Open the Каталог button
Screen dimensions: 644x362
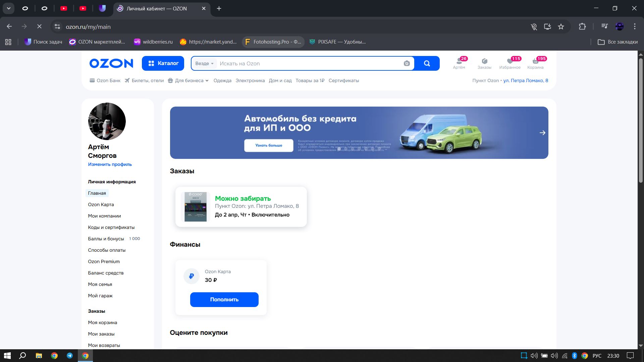coord(163,63)
